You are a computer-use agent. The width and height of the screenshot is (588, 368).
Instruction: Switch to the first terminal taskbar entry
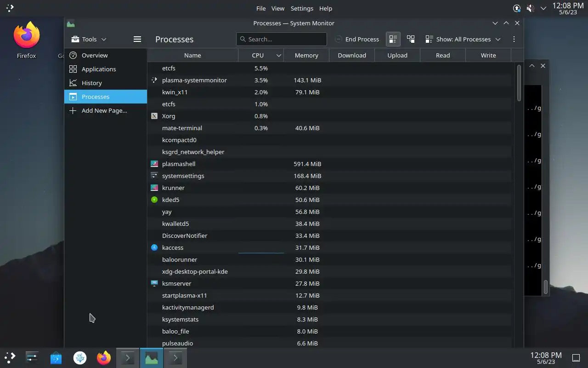coord(128,357)
